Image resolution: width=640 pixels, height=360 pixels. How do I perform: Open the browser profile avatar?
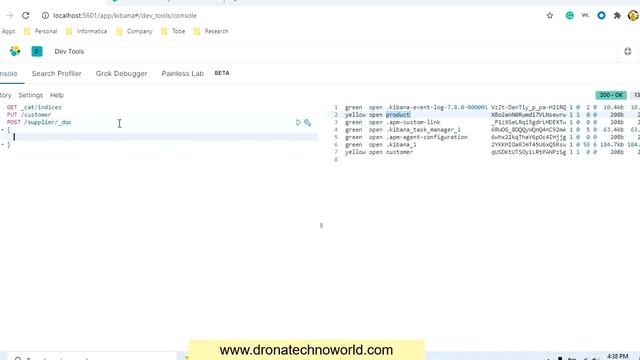[x=633, y=16]
